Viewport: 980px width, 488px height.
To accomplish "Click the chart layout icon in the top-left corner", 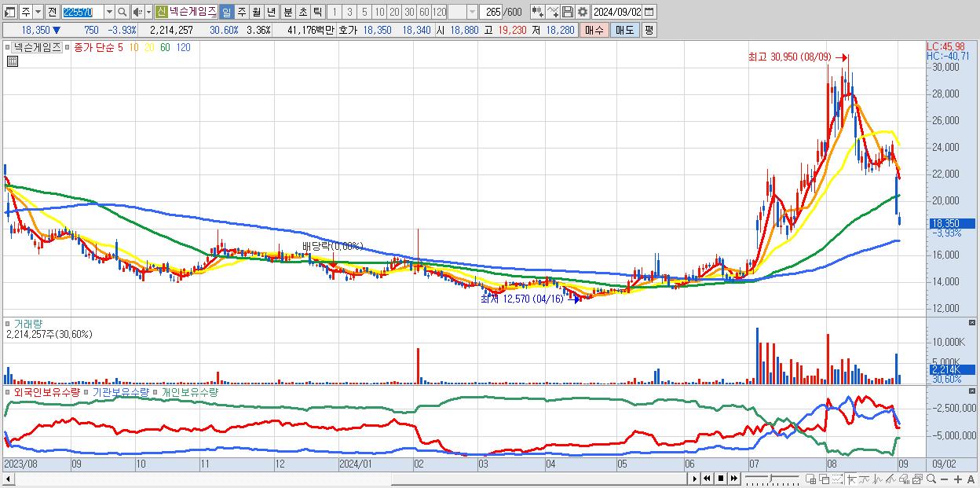I will [x=9, y=12].
